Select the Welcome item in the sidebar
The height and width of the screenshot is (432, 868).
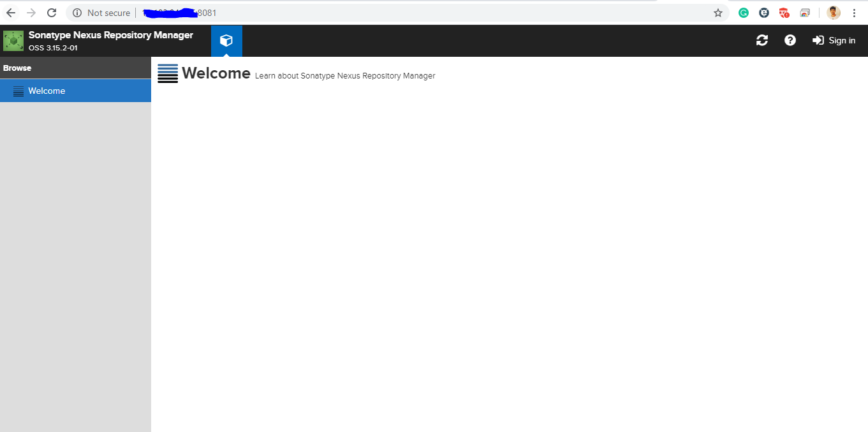pyautogui.click(x=47, y=91)
